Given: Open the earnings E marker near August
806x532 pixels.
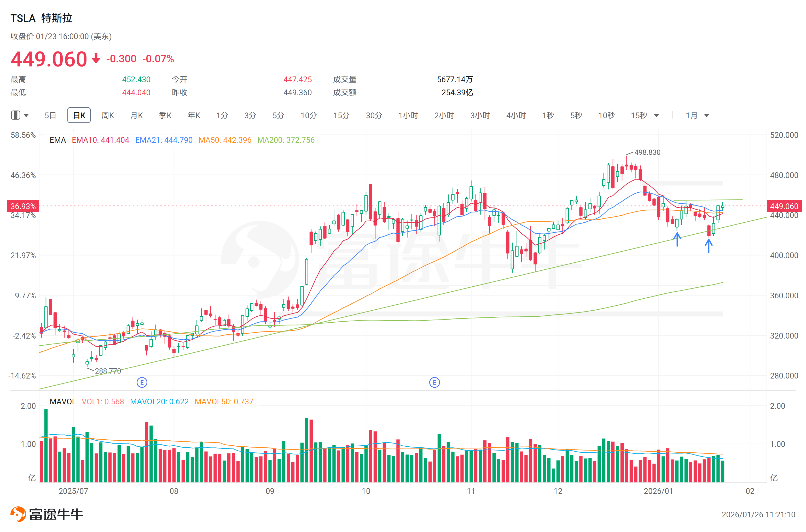Looking at the screenshot, I should (x=142, y=383).
